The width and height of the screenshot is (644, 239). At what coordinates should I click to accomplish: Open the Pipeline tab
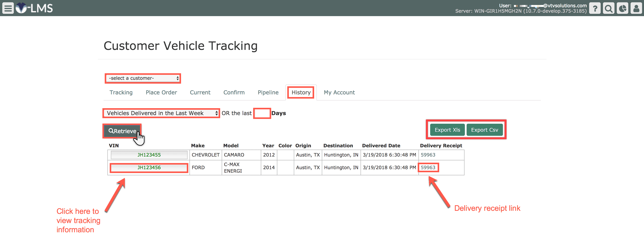coord(268,92)
